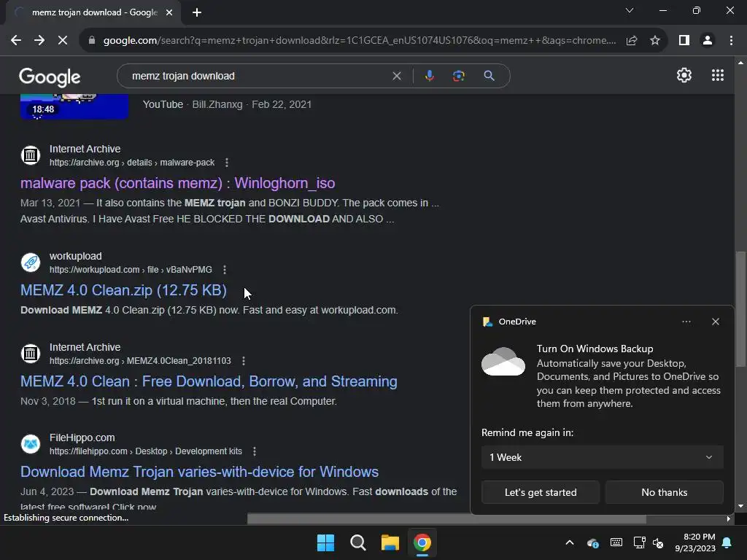Open a new browser tab
This screenshot has height=560, width=747.
pos(197,12)
